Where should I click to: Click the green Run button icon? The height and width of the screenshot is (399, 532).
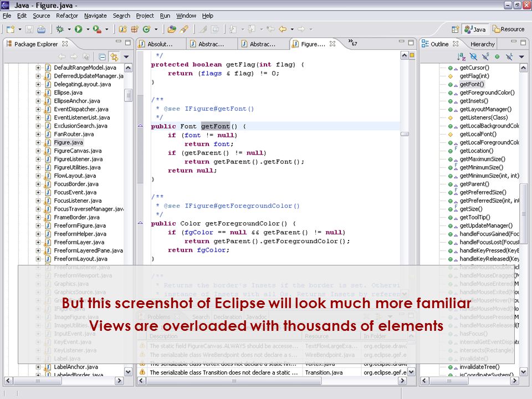coord(78,29)
